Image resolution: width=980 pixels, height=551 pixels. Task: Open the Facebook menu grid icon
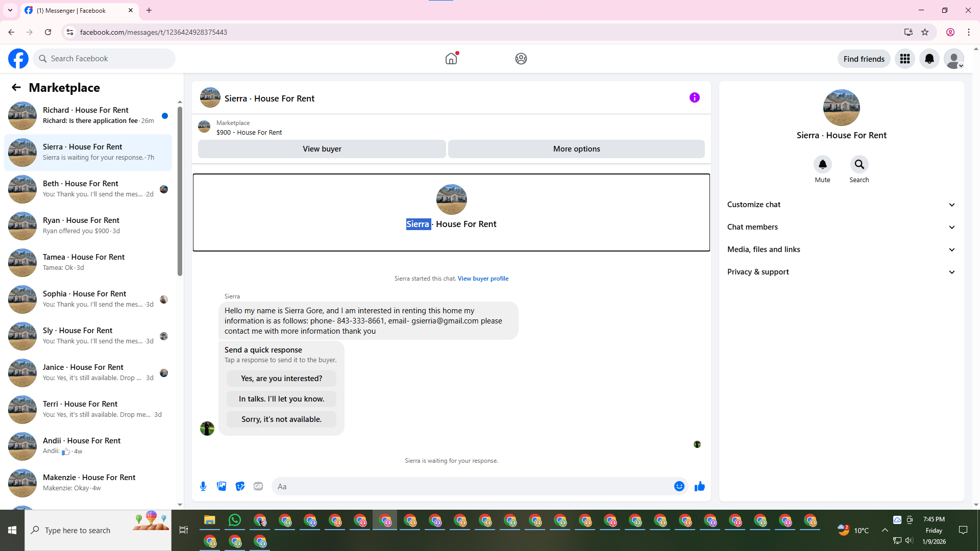(x=904, y=59)
